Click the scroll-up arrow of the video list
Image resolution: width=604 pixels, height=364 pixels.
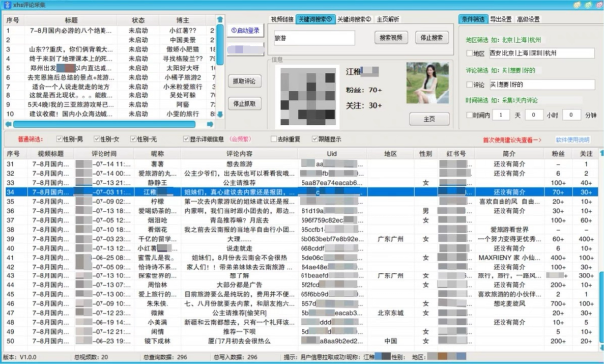click(220, 19)
